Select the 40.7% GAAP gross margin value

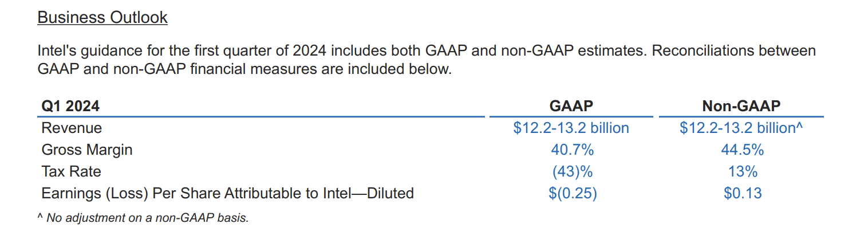click(571, 150)
